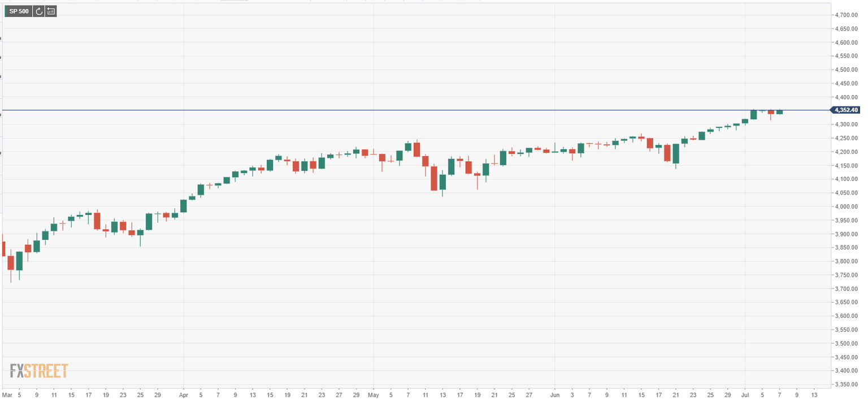Select the tall green candle on June 21

pyautogui.click(x=675, y=154)
